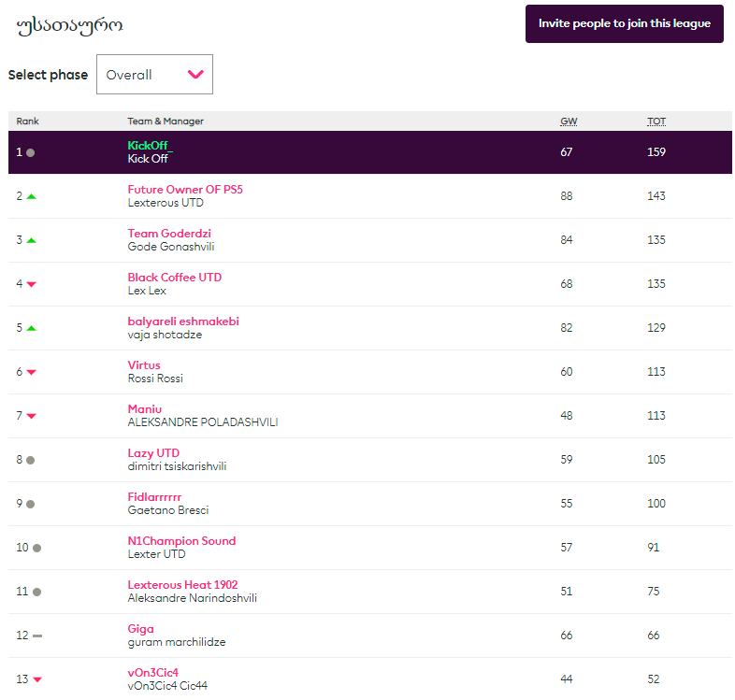Open the Future Owner OF PS5 team
Image resolution: width=735 pixels, height=700 pixels.
pyautogui.click(x=185, y=190)
